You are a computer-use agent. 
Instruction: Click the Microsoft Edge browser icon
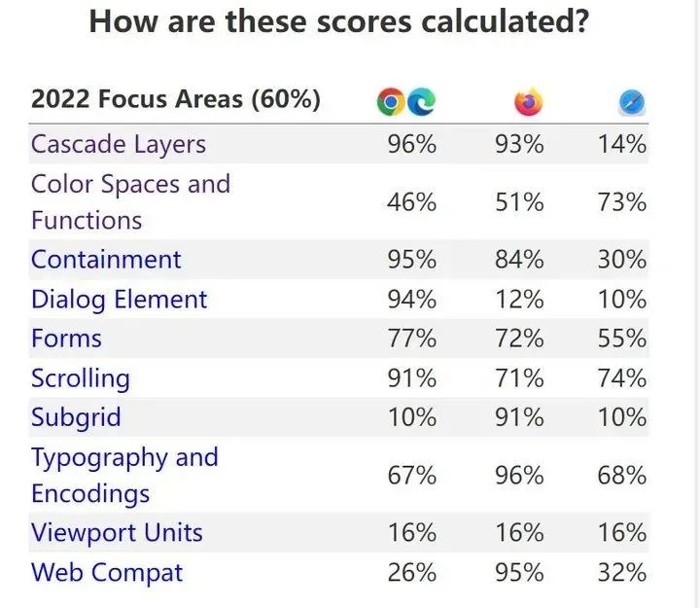(420, 101)
